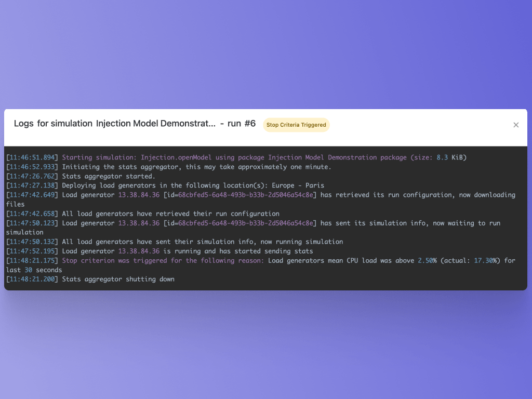This screenshot has width=532, height=399.
Task: Click IP 13.38.84.36 in 'retrieved its run configuration' line
Action: (139, 195)
